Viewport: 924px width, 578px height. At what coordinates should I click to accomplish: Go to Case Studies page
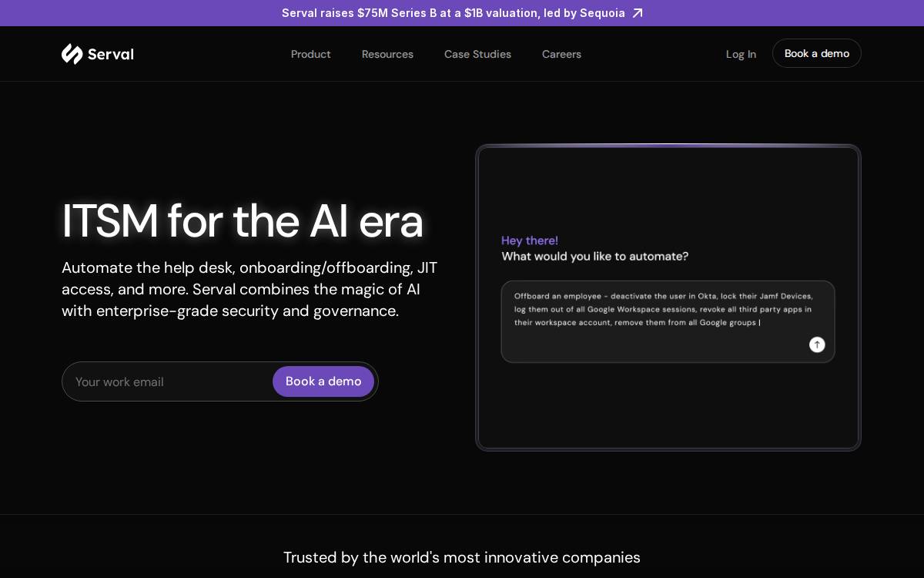[x=477, y=54]
